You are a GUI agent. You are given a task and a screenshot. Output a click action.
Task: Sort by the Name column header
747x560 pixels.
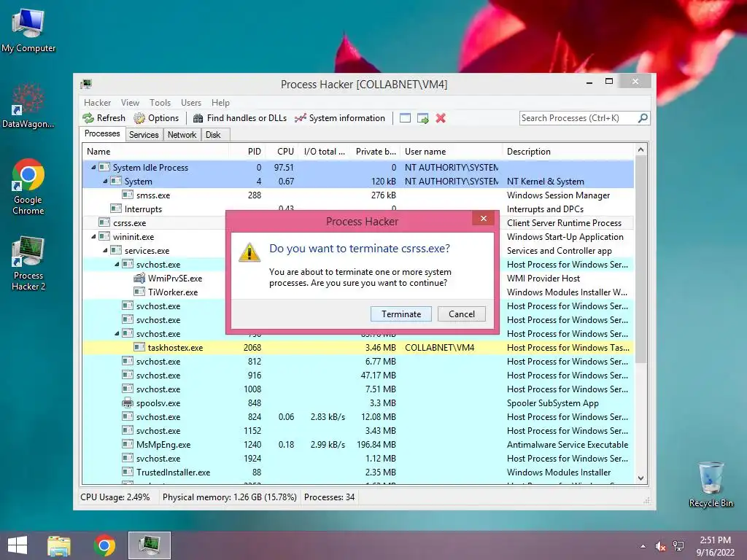(155, 152)
